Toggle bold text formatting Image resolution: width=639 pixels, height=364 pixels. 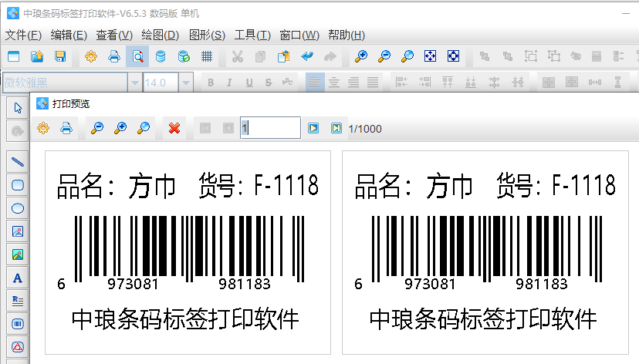[x=209, y=83]
